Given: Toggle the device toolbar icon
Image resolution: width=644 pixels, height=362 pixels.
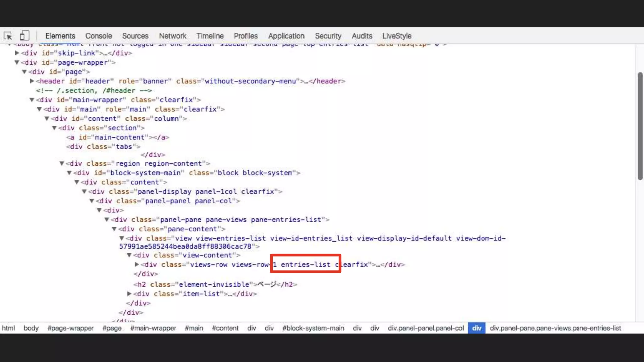Looking at the screenshot, I should pyautogui.click(x=25, y=36).
